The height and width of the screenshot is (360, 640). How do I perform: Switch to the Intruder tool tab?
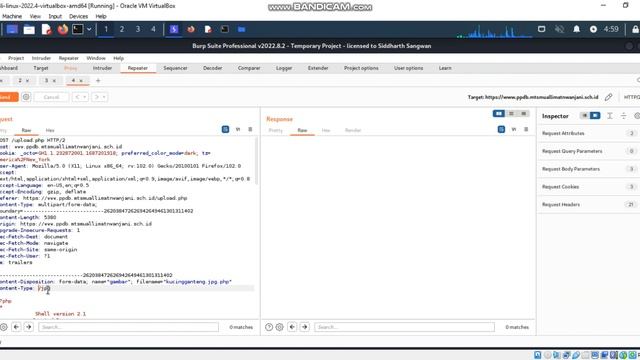point(102,68)
